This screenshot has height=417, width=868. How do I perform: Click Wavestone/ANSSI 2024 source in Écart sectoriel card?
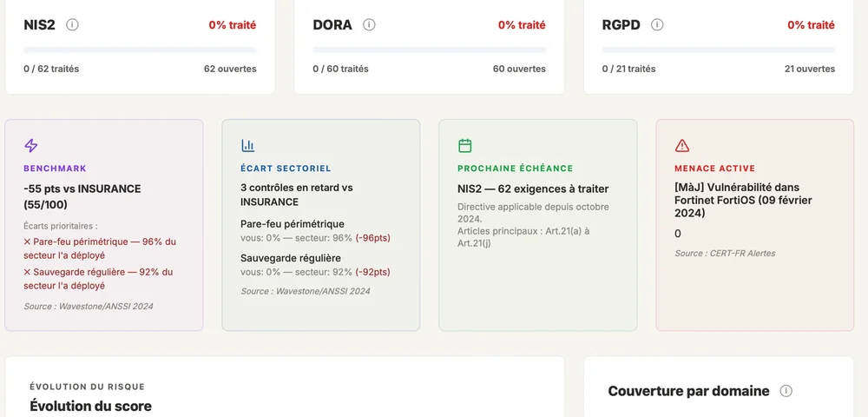(x=306, y=291)
